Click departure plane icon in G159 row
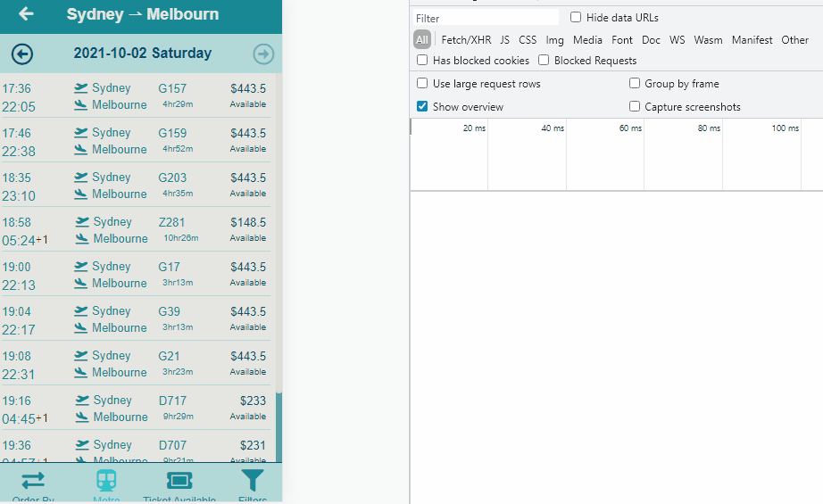823x504 pixels. [81, 133]
